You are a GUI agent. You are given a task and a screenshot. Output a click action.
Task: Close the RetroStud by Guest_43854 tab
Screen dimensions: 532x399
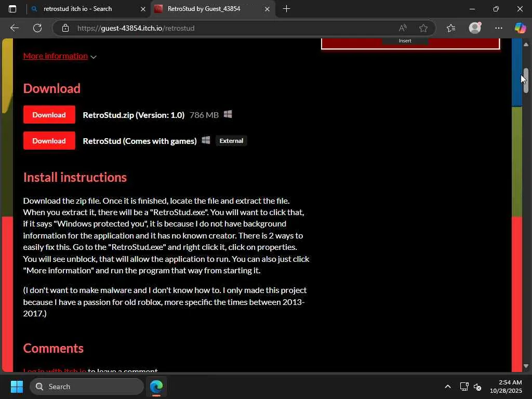coord(267,9)
